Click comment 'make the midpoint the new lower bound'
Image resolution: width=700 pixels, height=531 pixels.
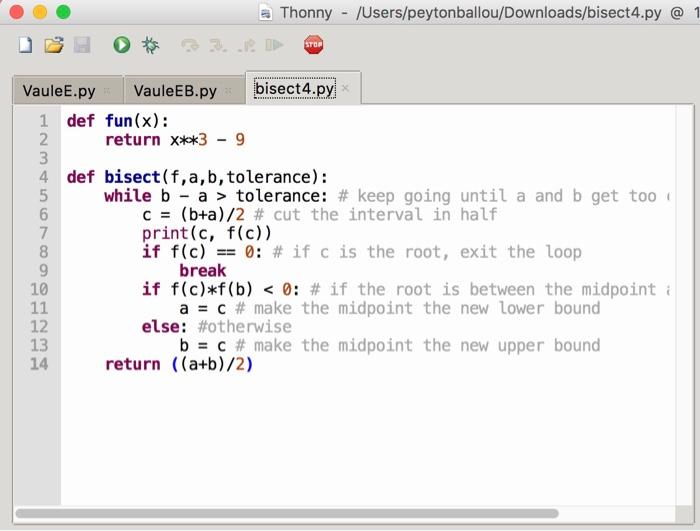click(427, 308)
